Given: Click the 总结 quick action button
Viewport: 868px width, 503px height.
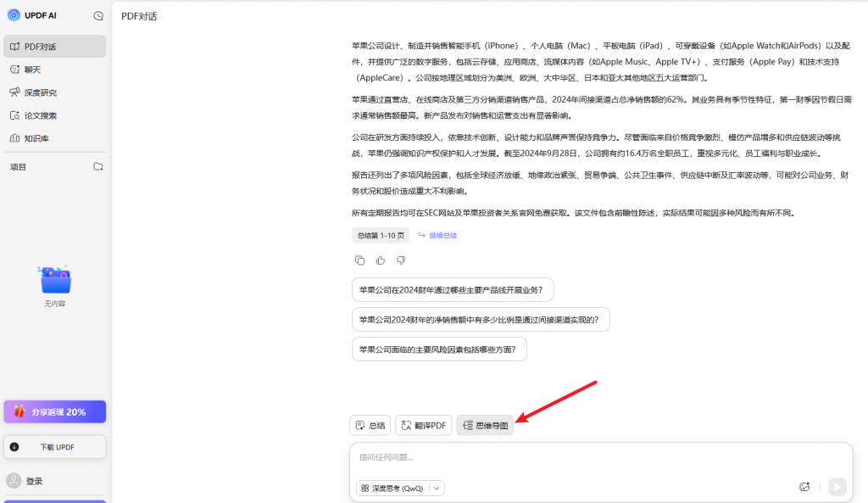Looking at the screenshot, I should (x=370, y=426).
